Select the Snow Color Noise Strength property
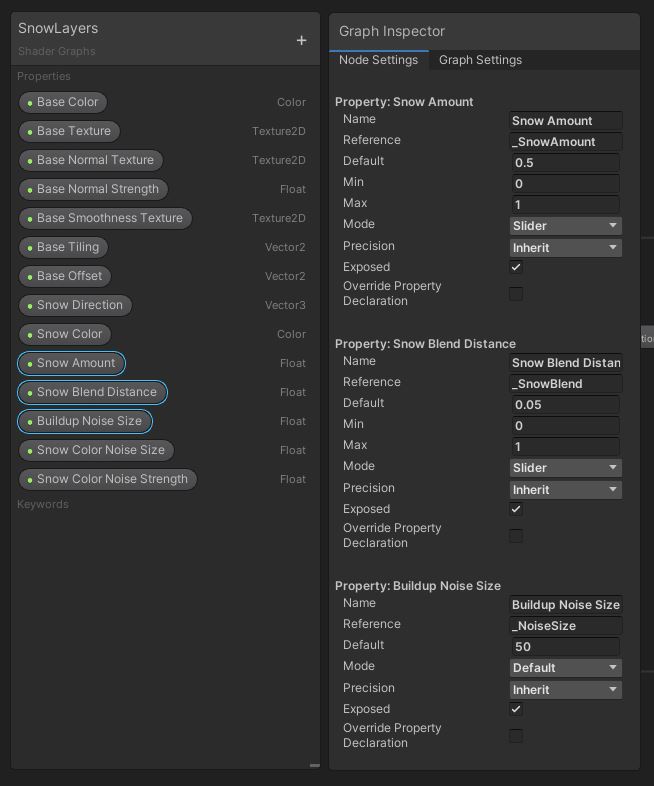 pyautogui.click(x=107, y=479)
